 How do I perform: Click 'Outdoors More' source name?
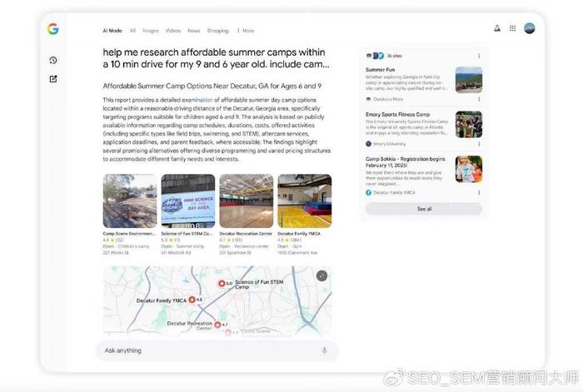point(388,99)
